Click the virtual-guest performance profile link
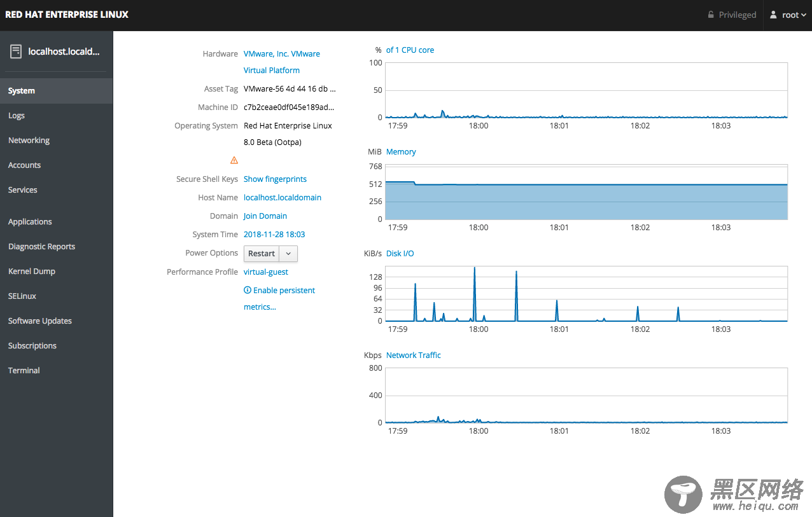812x517 pixels. (x=266, y=272)
